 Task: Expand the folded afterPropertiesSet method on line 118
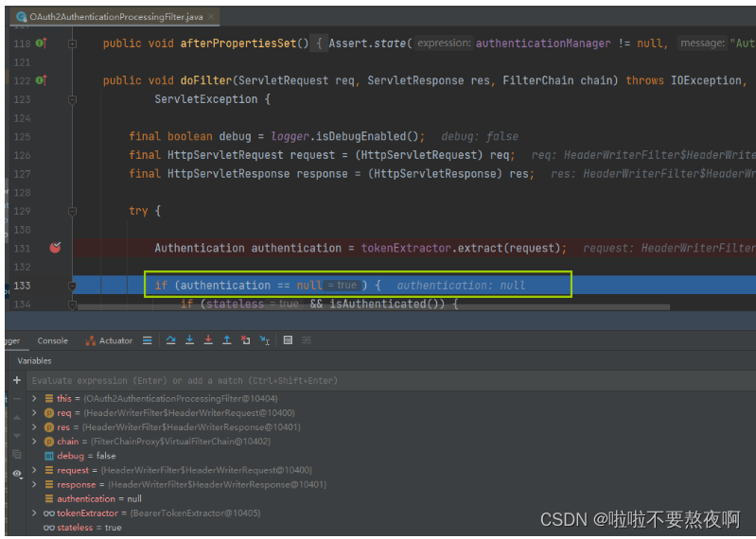[x=72, y=43]
